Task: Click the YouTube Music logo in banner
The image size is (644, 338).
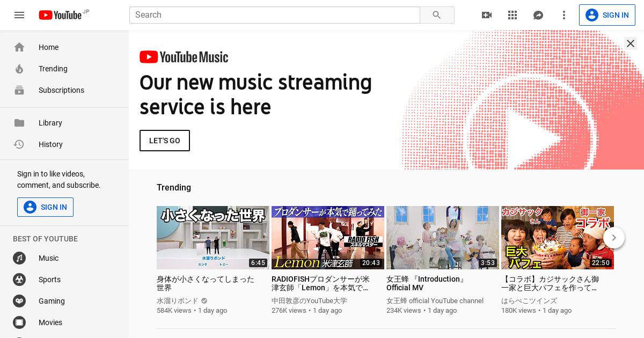Action: coord(184,57)
